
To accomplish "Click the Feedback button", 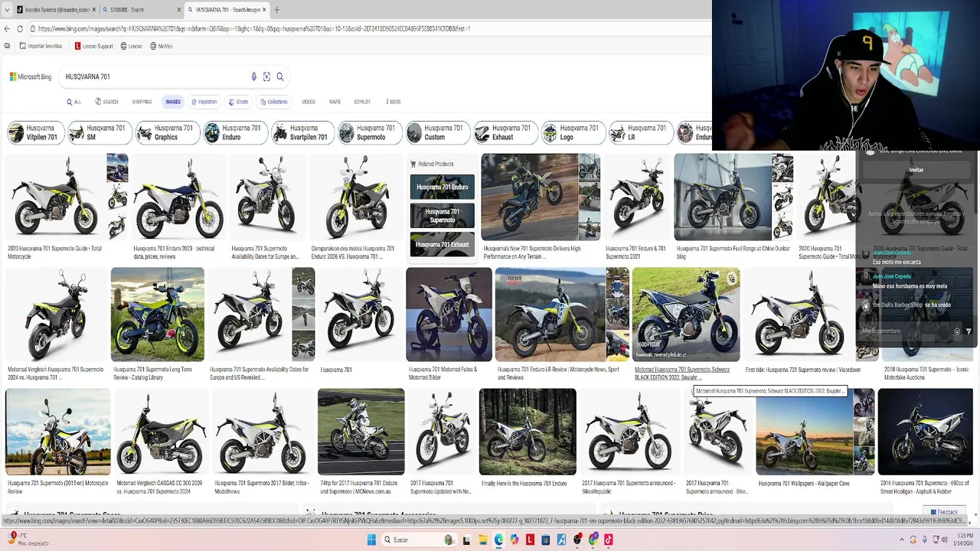I will (x=943, y=512).
